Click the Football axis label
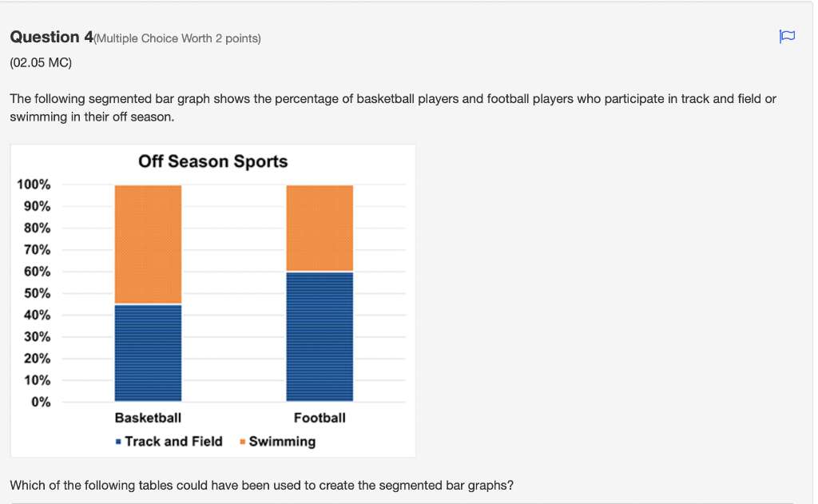Viewport: 818px width, 504px height. point(320,418)
